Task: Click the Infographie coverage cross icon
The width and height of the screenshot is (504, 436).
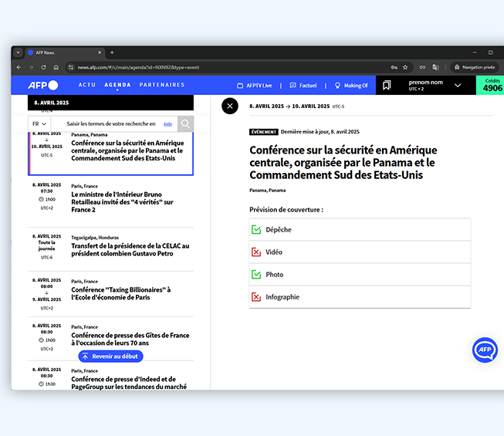Action: (256, 297)
